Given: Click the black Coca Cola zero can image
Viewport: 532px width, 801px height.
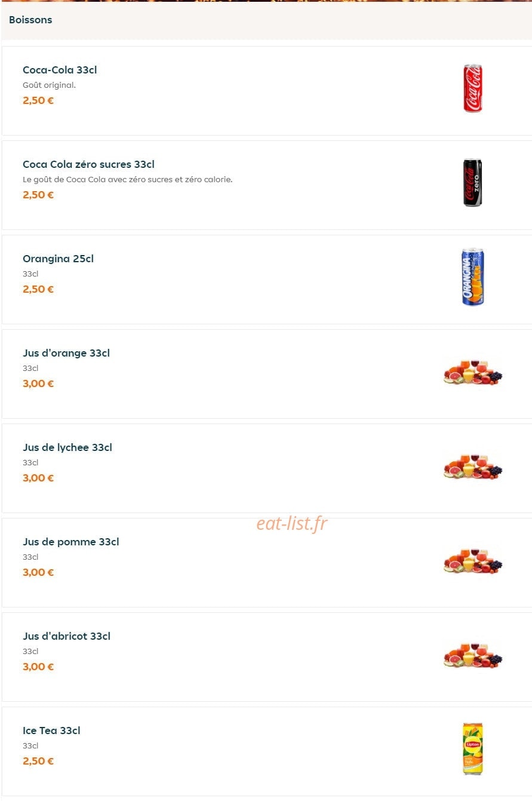Looking at the screenshot, I should [x=473, y=183].
